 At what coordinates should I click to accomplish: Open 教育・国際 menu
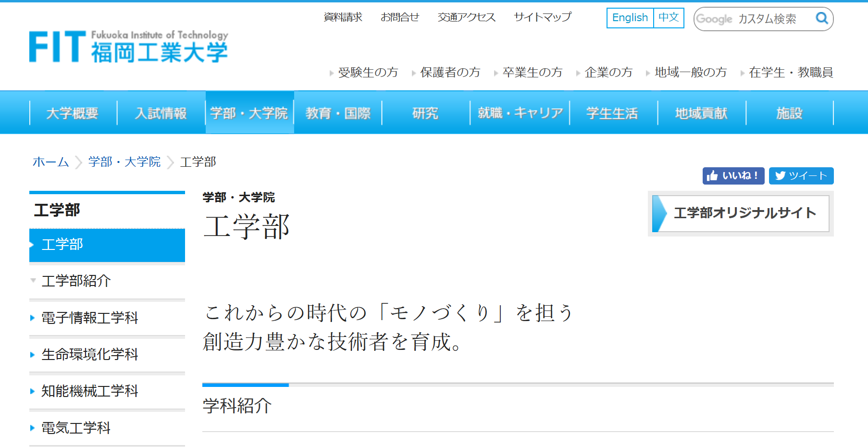click(x=338, y=113)
